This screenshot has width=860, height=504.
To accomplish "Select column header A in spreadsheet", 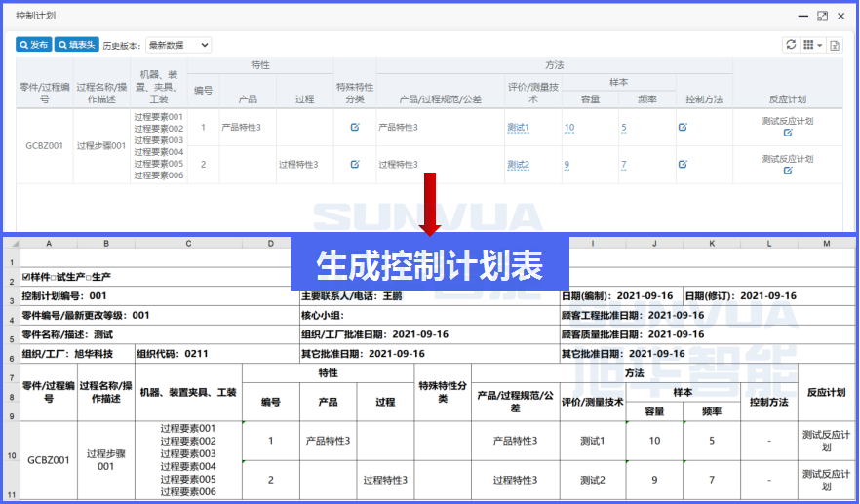I will (x=49, y=243).
